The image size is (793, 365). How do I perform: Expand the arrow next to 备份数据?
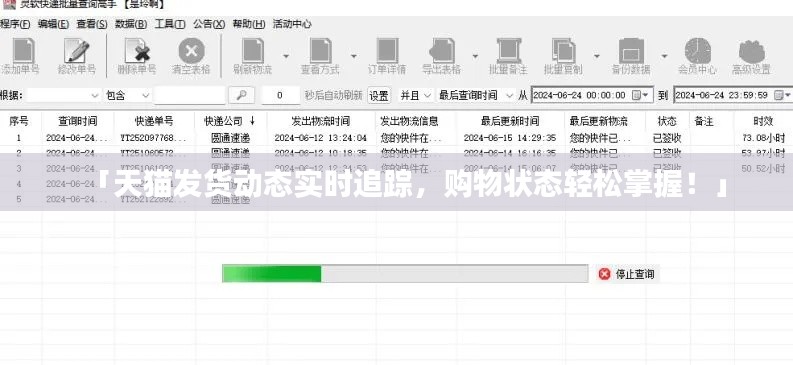664,56
